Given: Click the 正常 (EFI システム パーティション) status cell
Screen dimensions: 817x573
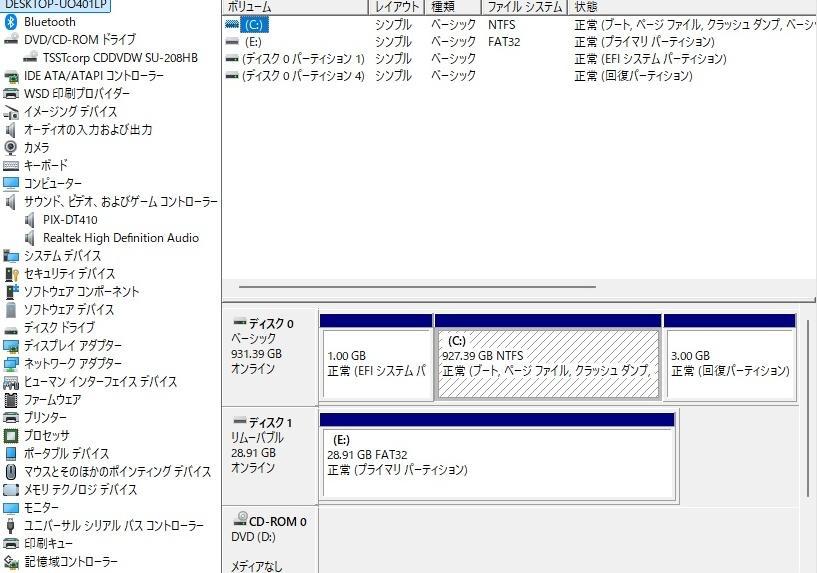Looking at the screenshot, I should point(650,59).
